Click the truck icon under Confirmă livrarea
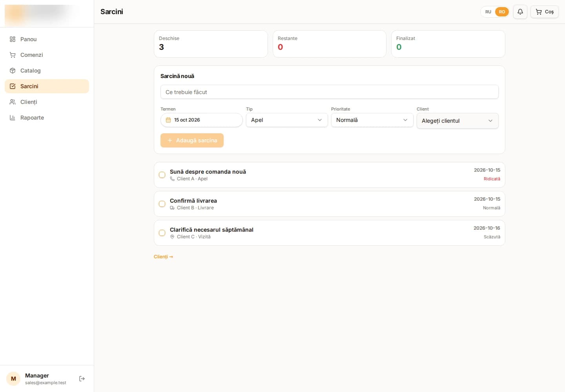The image size is (565, 392). click(x=172, y=208)
